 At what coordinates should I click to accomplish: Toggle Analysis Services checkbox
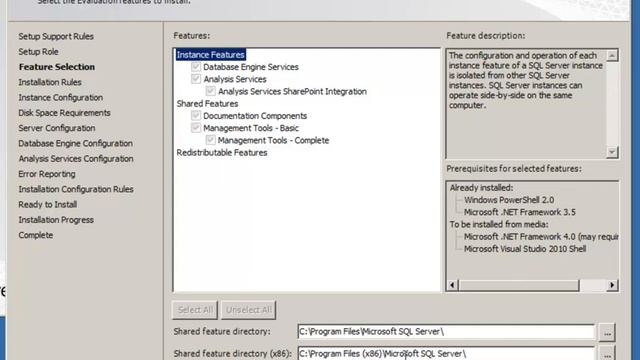point(196,79)
